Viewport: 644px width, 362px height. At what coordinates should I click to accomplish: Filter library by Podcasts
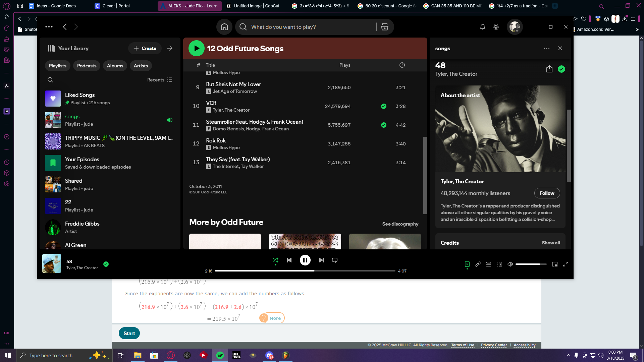click(x=87, y=66)
